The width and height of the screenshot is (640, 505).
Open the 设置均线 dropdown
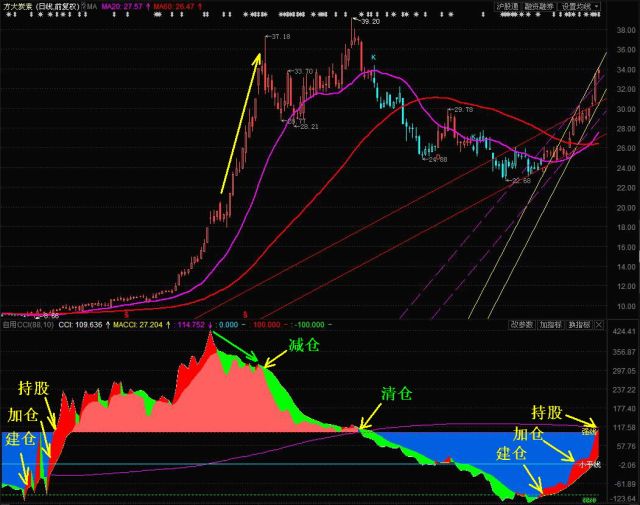click(580, 6)
